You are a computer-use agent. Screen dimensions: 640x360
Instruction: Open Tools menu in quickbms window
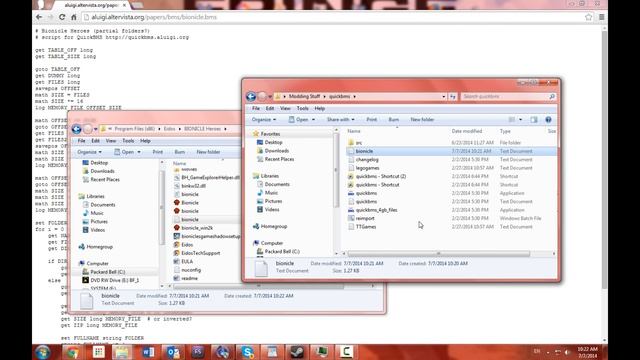(302, 108)
